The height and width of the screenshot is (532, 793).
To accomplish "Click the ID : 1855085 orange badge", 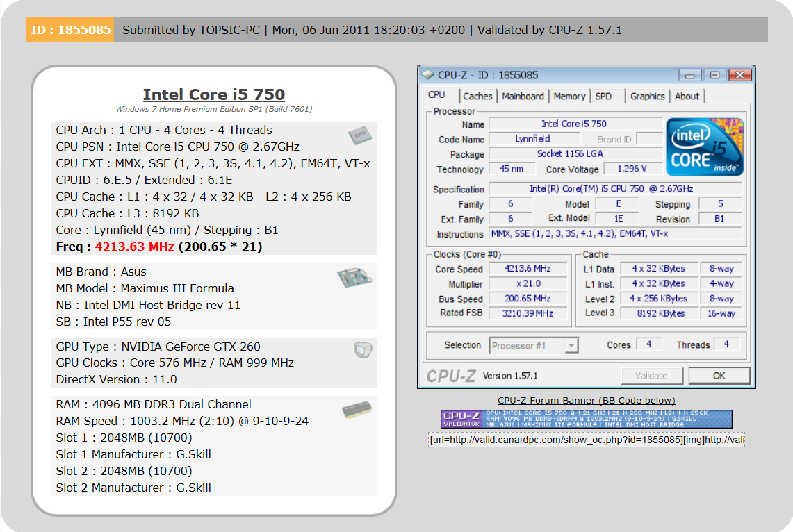I will 70,30.
